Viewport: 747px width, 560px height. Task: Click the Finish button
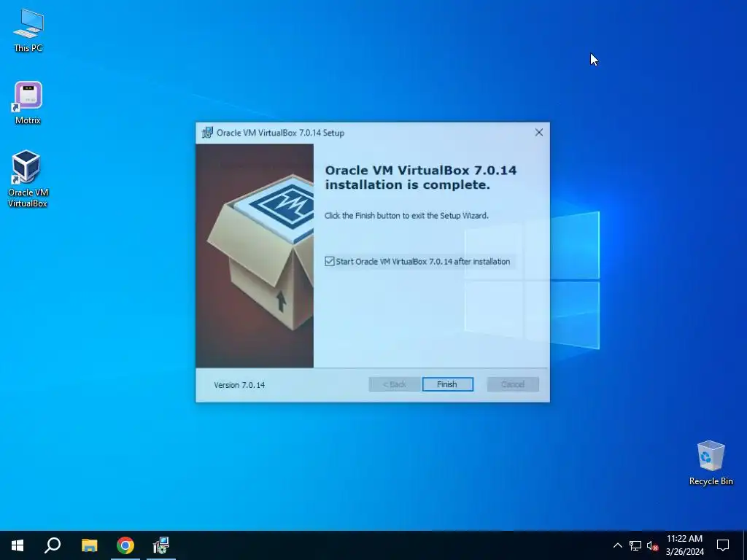447,384
